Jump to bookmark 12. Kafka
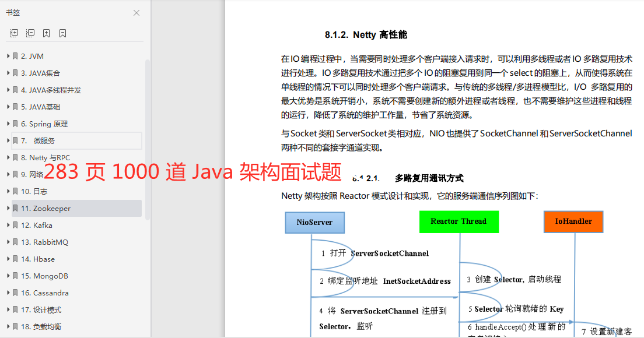 (36, 225)
